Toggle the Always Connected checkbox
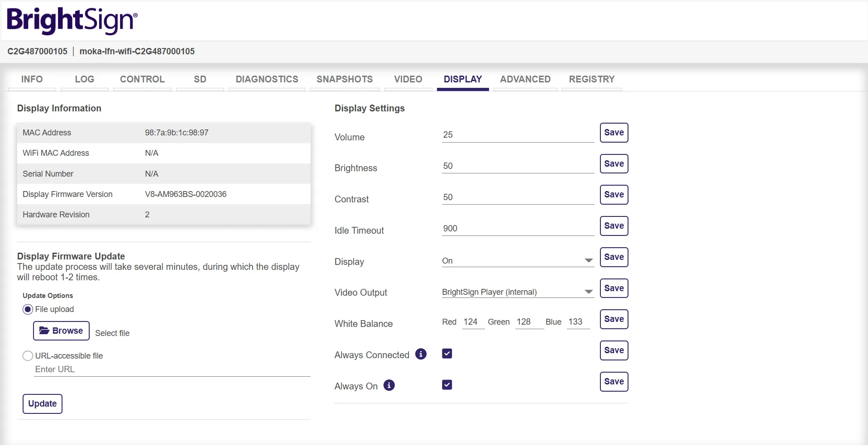 point(447,354)
